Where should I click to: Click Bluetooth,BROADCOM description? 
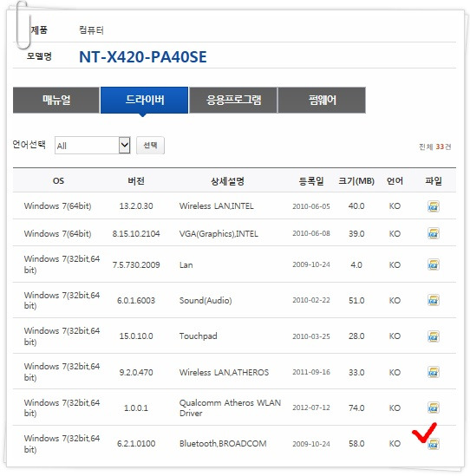(x=223, y=444)
